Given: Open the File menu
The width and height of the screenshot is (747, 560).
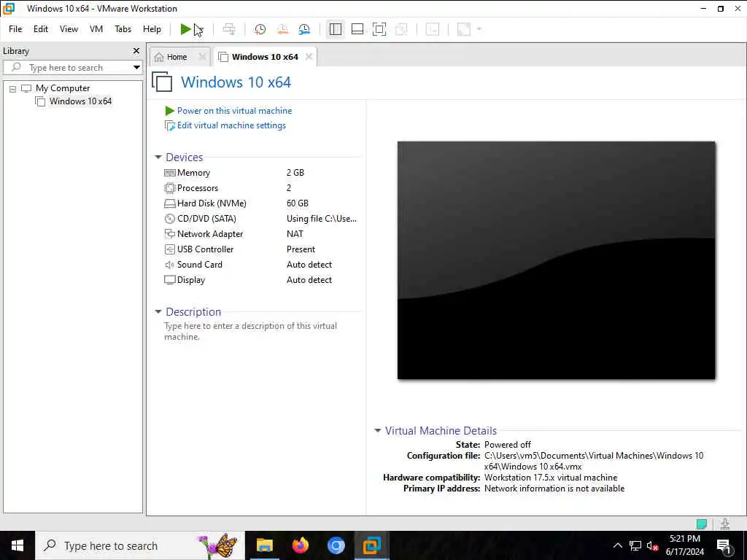Looking at the screenshot, I should coord(15,29).
